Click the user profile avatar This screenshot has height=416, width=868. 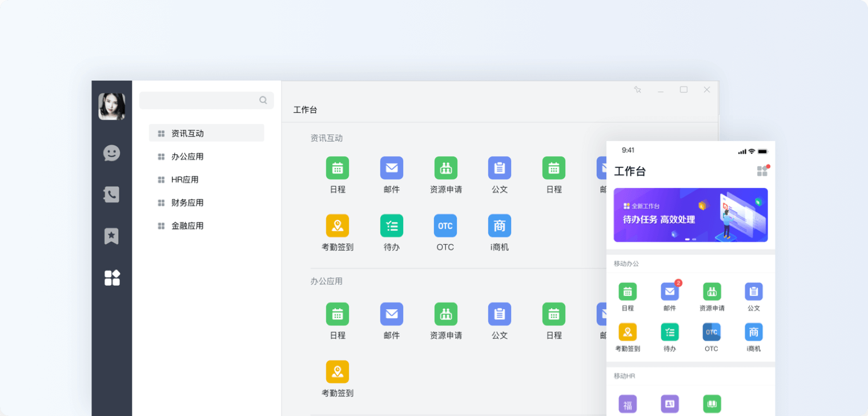pos(111,106)
